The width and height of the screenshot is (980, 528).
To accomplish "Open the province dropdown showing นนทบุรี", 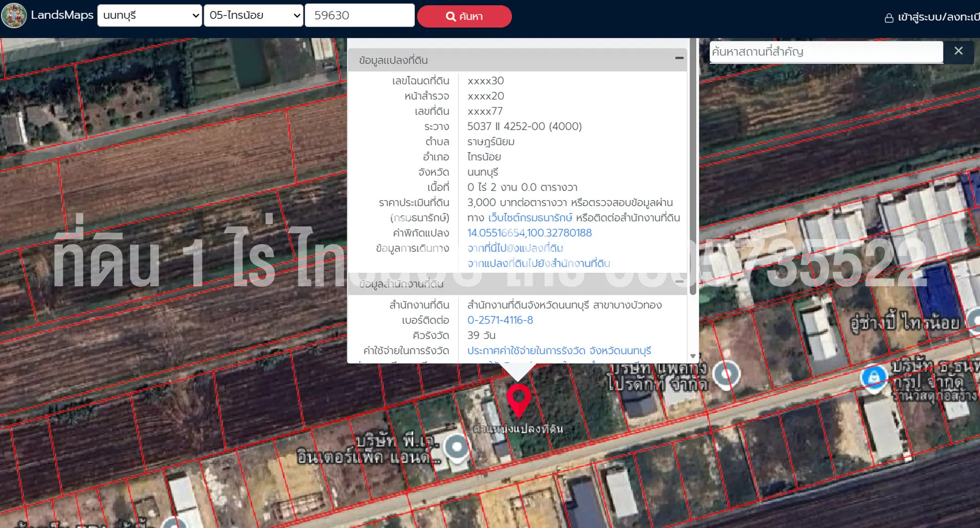I will 150,15.
